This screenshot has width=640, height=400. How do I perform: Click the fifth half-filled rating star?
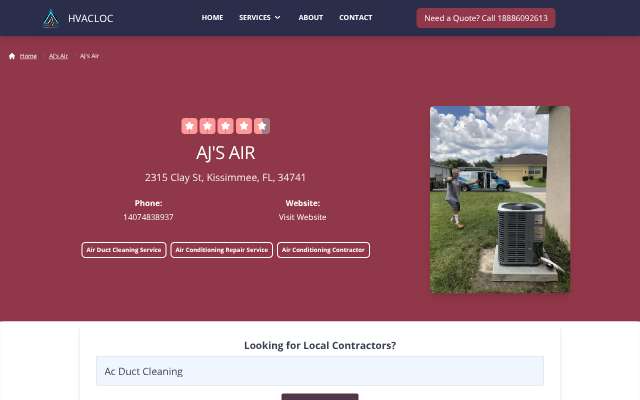pos(262,126)
